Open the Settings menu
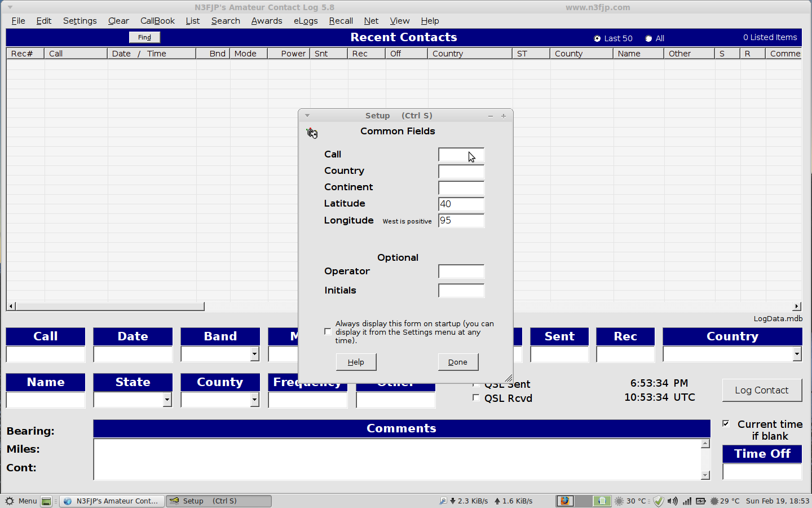The height and width of the screenshot is (508, 812). 80,21
